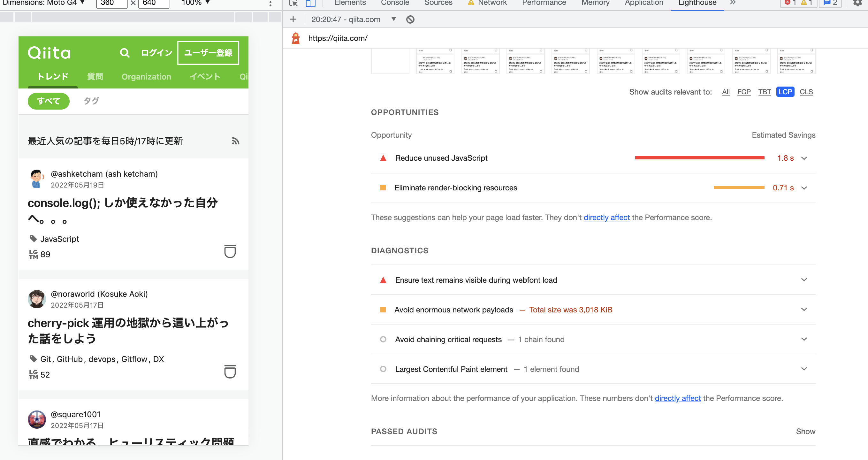The width and height of the screenshot is (868, 460).
Task: Click the plus icon for new Lighthouse report
Action: pyautogui.click(x=293, y=19)
